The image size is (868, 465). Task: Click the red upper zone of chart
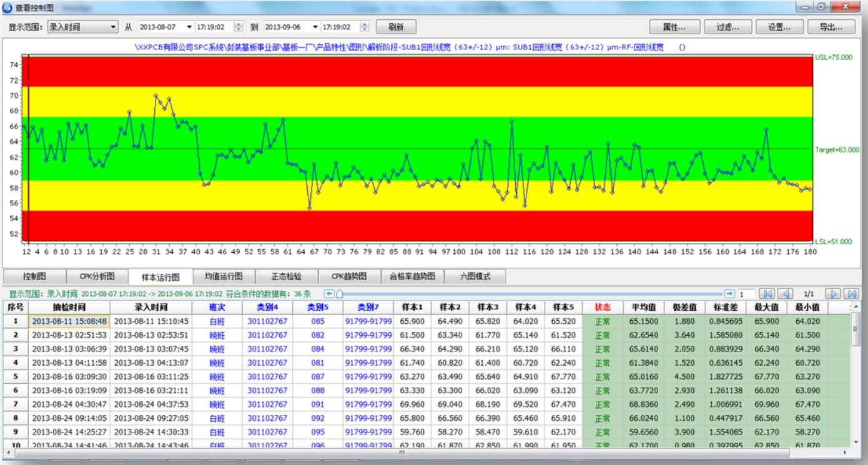(x=418, y=71)
